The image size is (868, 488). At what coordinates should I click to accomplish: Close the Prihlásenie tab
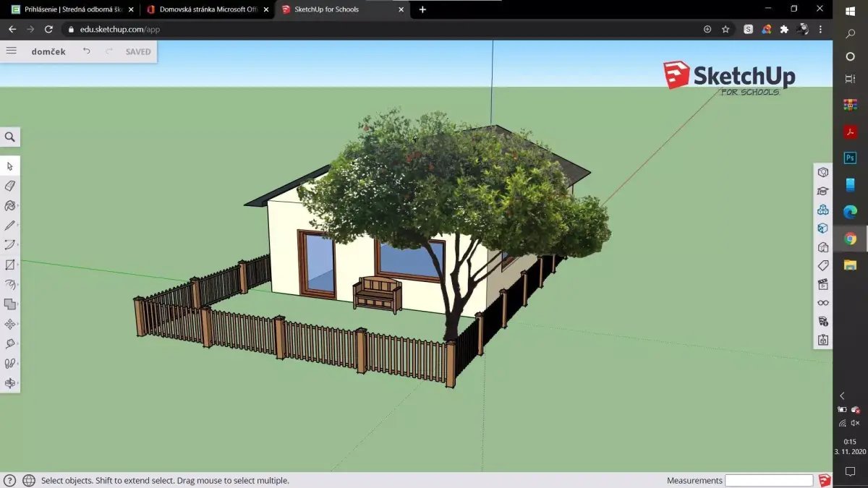click(131, 9)
